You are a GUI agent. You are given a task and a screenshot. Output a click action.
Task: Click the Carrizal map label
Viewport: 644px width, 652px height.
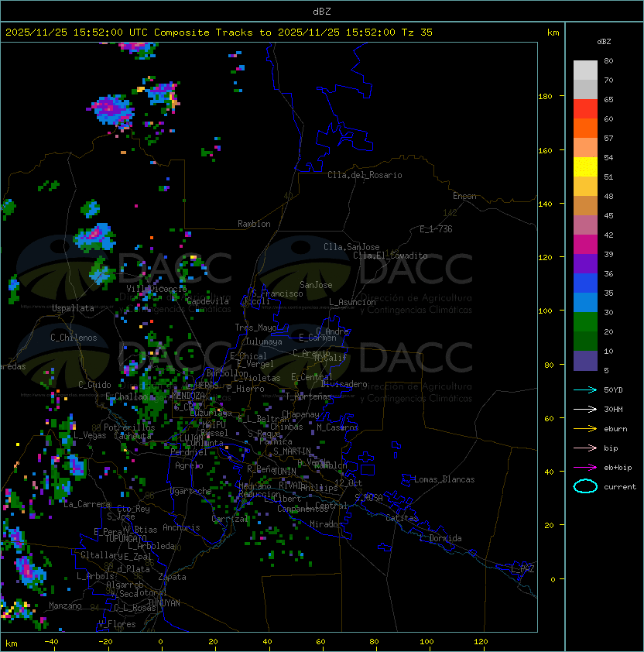[x=230, y=519]
